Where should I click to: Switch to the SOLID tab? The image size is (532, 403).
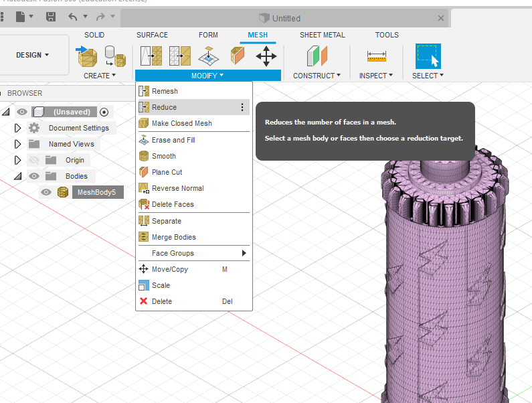pos(94,35)
